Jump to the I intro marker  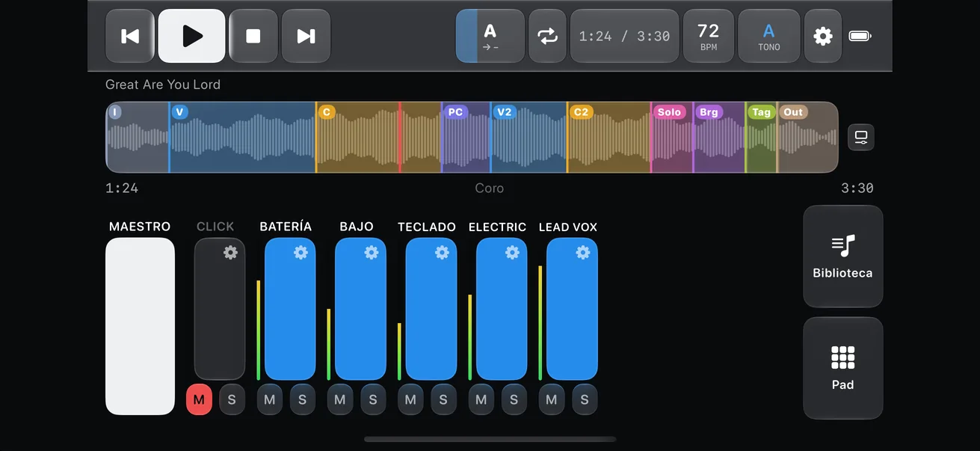pyautogui.click(x=114, y=112)
